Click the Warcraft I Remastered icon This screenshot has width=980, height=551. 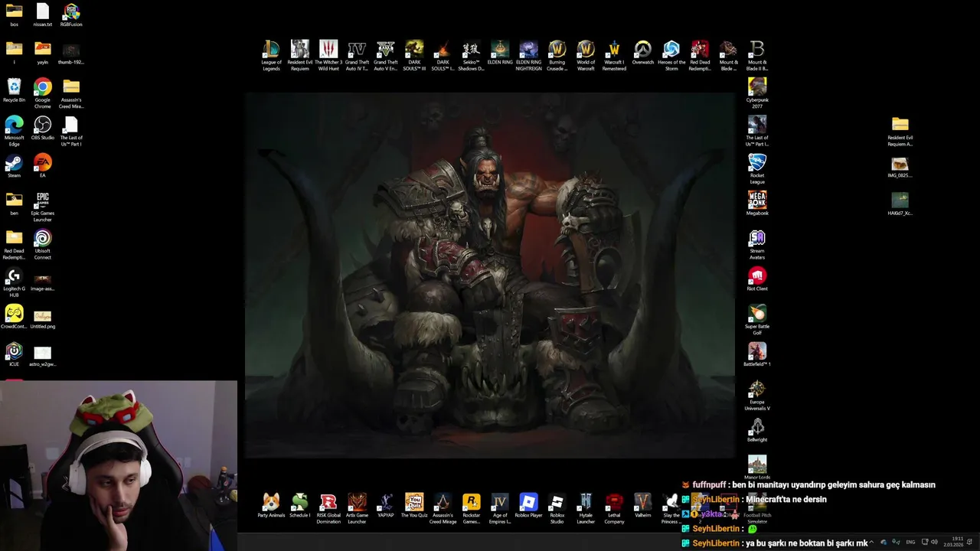614,55
